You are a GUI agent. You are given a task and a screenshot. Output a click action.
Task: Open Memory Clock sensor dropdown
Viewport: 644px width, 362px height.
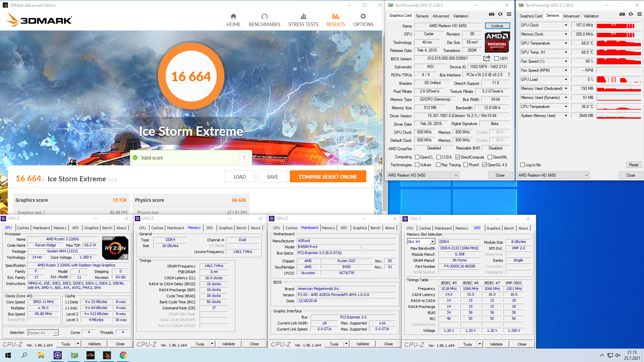click(566, 34)
